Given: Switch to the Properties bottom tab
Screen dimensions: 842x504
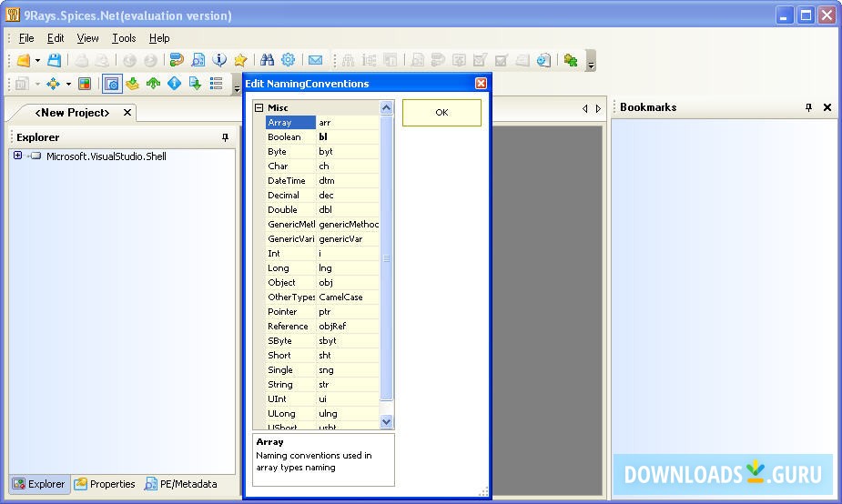Looking at the screenshot, I should [105, 484].
